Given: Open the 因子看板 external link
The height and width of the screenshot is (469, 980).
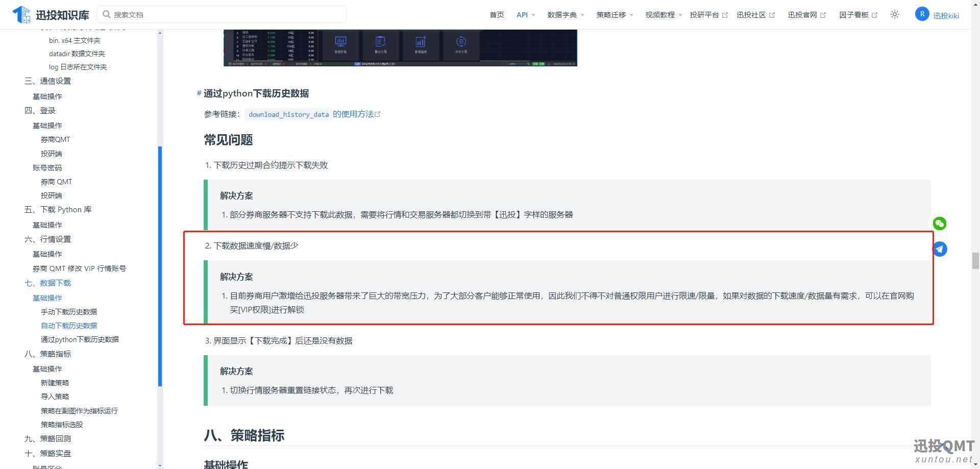Looking at the screenshot, I should point(858,15).
